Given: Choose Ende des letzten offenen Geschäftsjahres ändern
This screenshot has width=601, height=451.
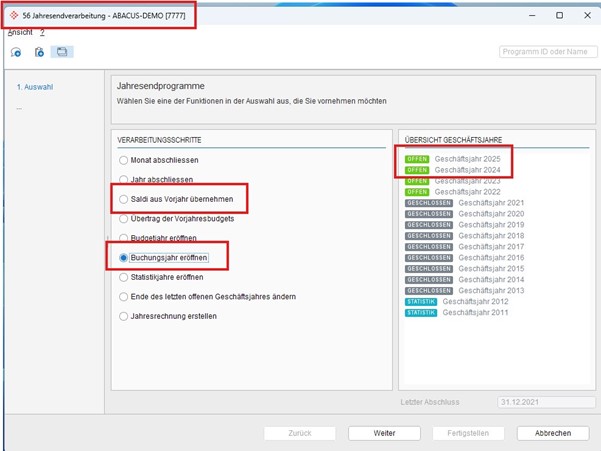Looking at the screenshot, I should [x=207, y=297].
